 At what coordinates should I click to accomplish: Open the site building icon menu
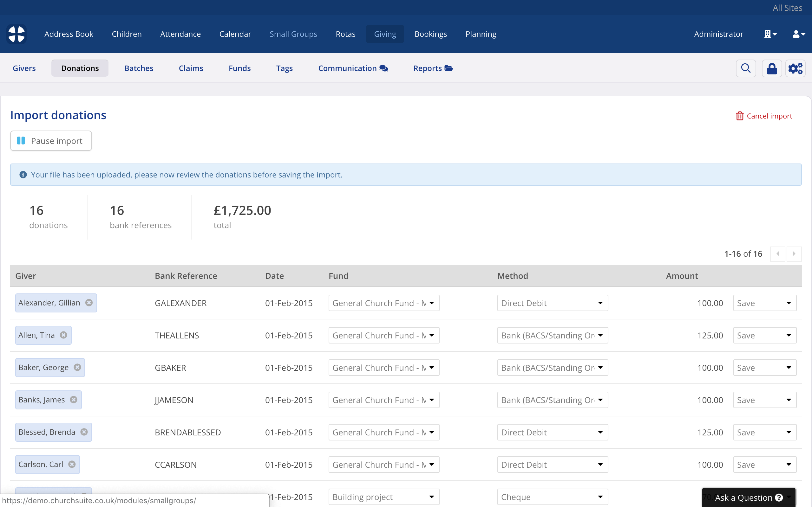[770, 34]
